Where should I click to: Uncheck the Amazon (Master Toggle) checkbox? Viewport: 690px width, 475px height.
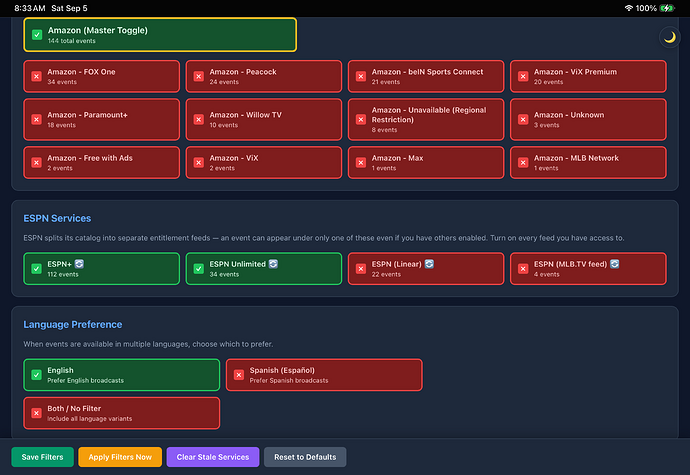[37, 35]
